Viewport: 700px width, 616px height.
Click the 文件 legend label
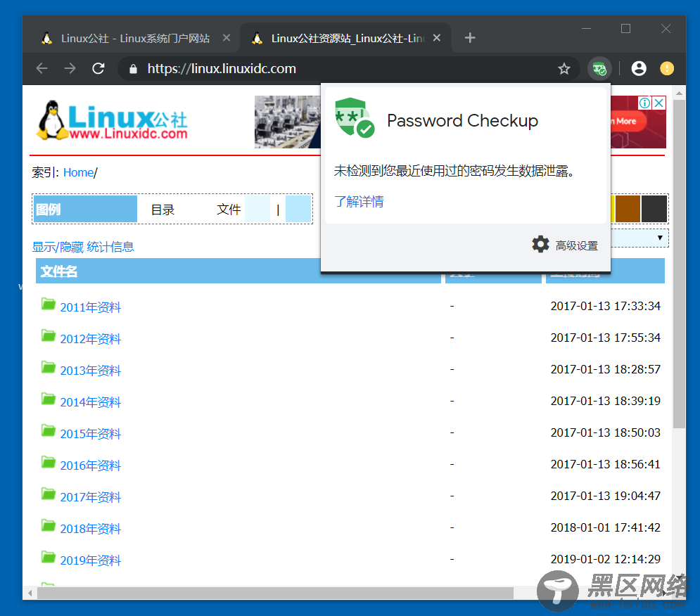click(229, 210)
